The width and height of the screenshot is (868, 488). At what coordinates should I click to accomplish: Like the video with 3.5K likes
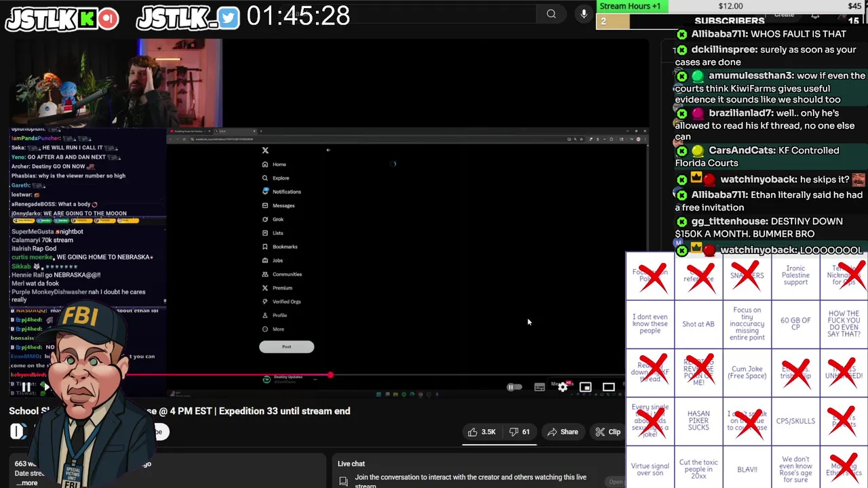481,432
